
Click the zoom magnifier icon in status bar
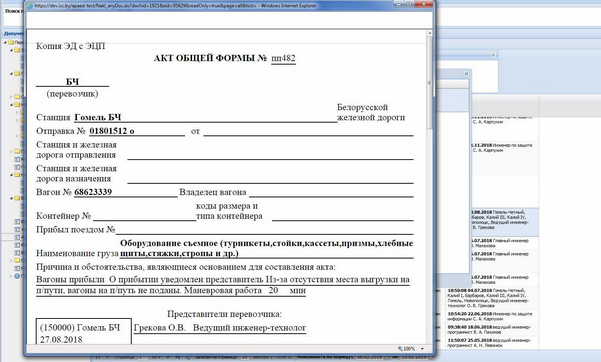pos(400,349)
